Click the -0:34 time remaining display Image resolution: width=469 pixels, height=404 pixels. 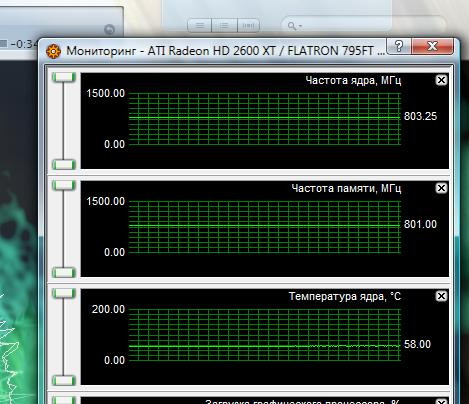[23, 44]
